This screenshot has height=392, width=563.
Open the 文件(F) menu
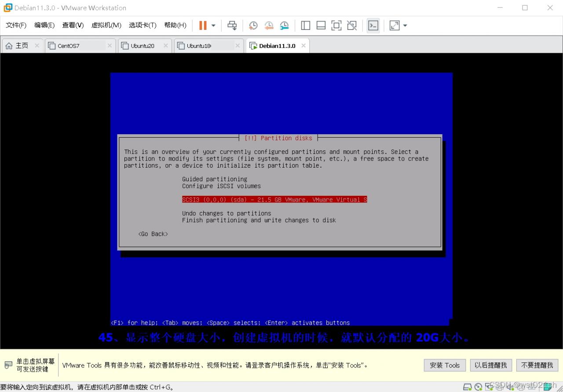16,25
